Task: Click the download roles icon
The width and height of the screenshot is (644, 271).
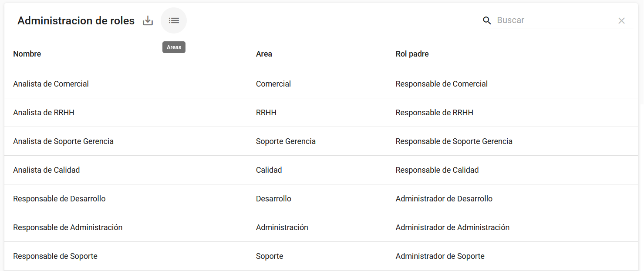Action: tap(148, 20)
